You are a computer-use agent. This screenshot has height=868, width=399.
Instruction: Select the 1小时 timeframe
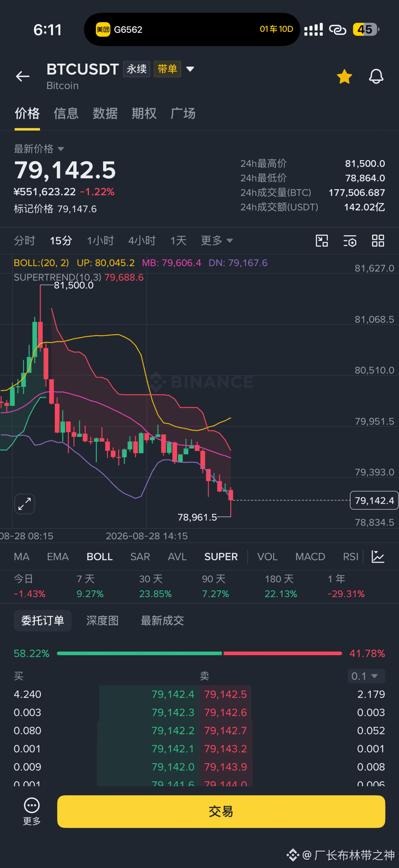click(101, 241)
